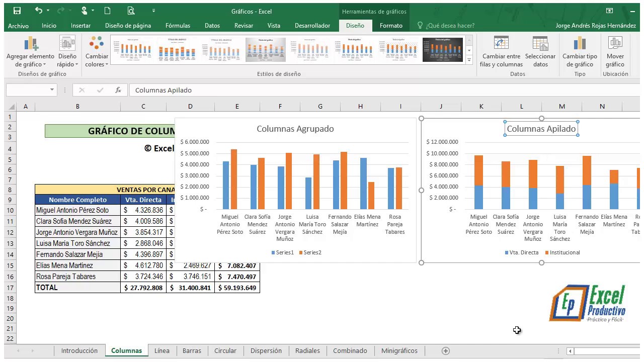Click the Save icon in quick access toolbar
The image size is (644, 362).
click(17, 11)
